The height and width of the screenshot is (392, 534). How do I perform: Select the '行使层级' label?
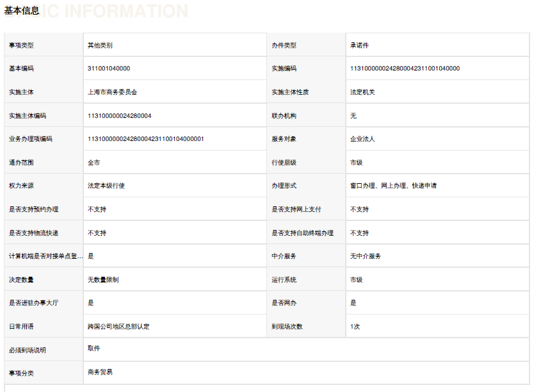point(284,163)
